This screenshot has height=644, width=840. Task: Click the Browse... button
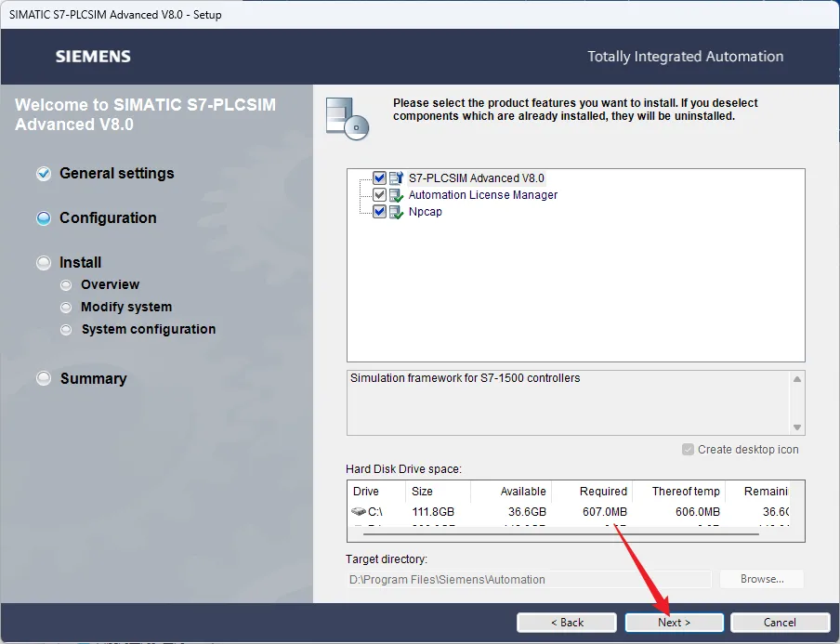point(762,579)
